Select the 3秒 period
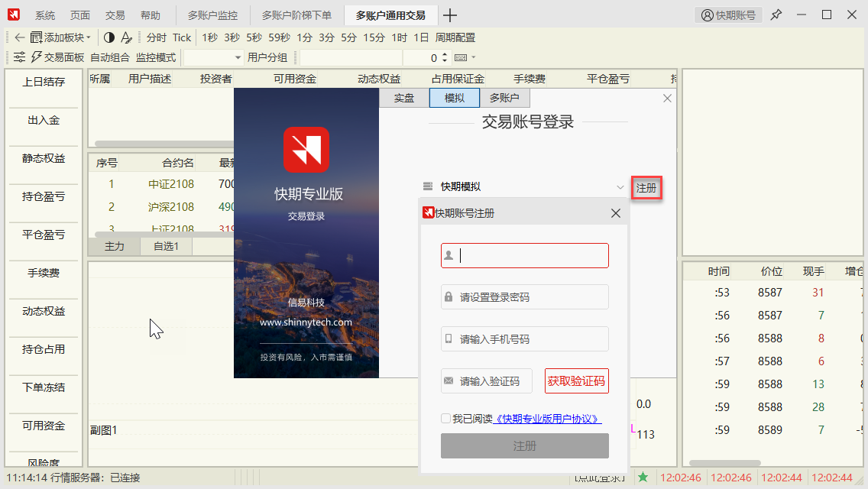The image size is (868, 489). [x=232, y=37]
